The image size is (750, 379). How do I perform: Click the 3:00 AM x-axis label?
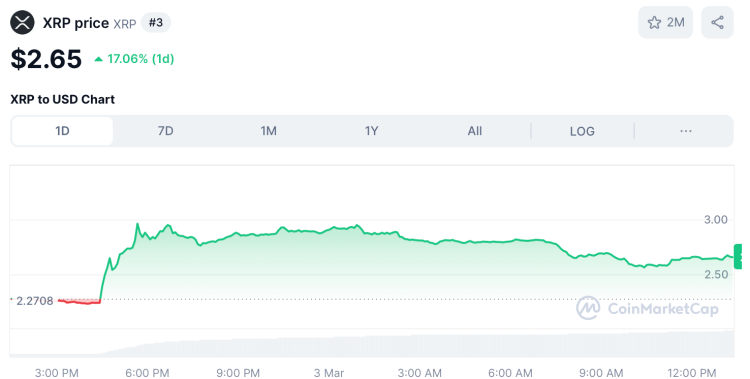419,373
